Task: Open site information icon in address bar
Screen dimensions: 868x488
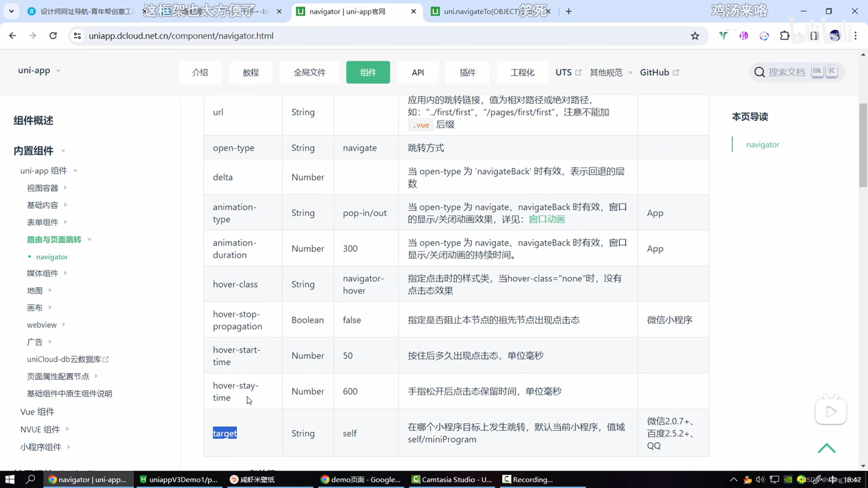Action: (x=77, y=36)
